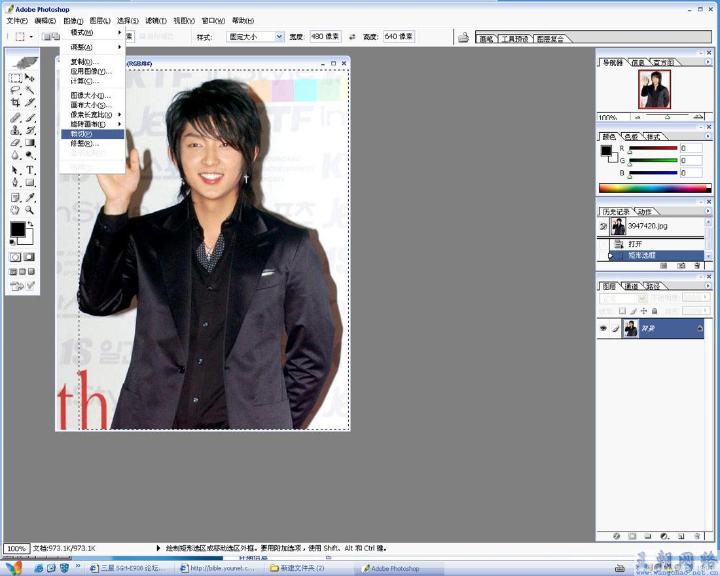Select the 打开 history state
Viewport: 720px width, 576px height.
(657, 244)
